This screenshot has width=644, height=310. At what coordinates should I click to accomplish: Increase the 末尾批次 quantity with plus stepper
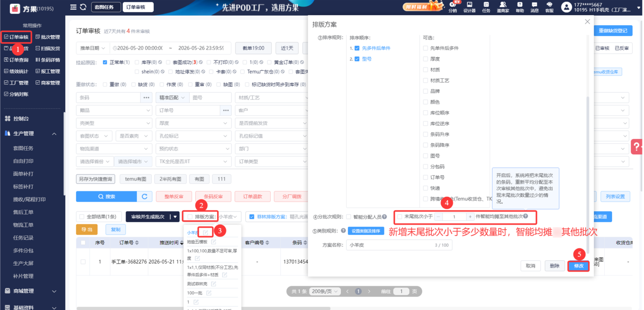[x=470, y=217]
